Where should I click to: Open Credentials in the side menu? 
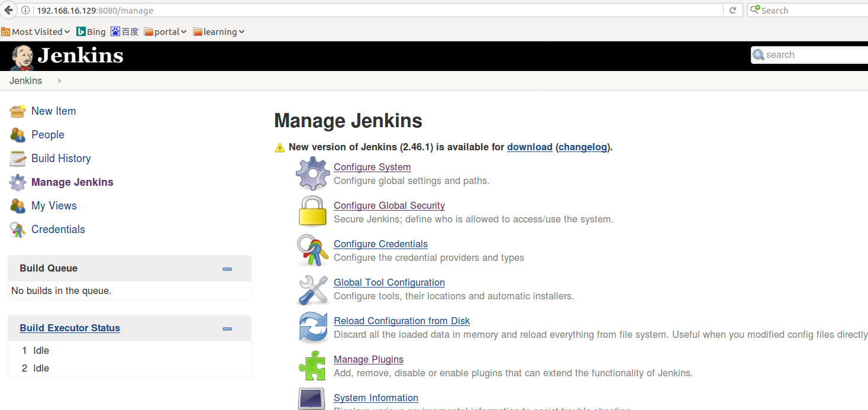[x=58, y=230]
